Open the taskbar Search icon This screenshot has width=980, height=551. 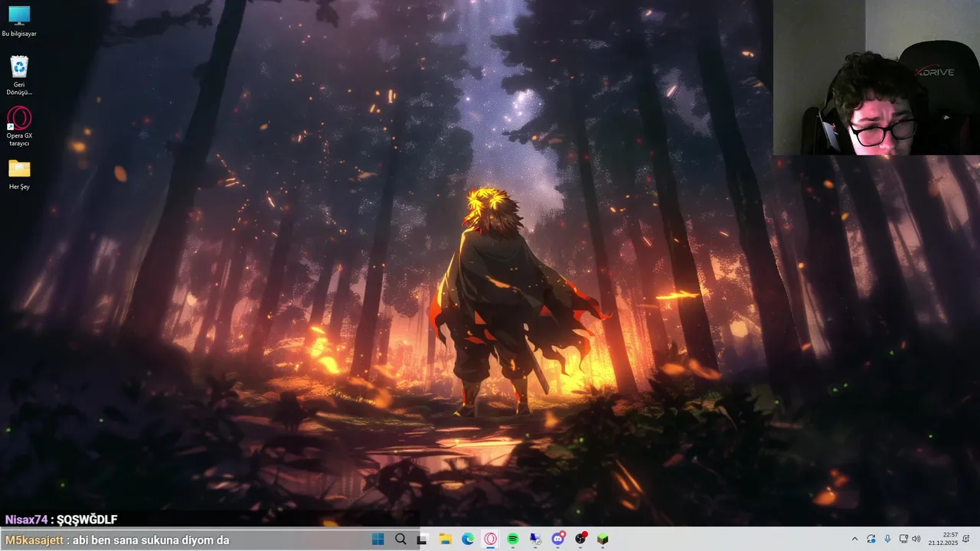[x=400, y=539]
